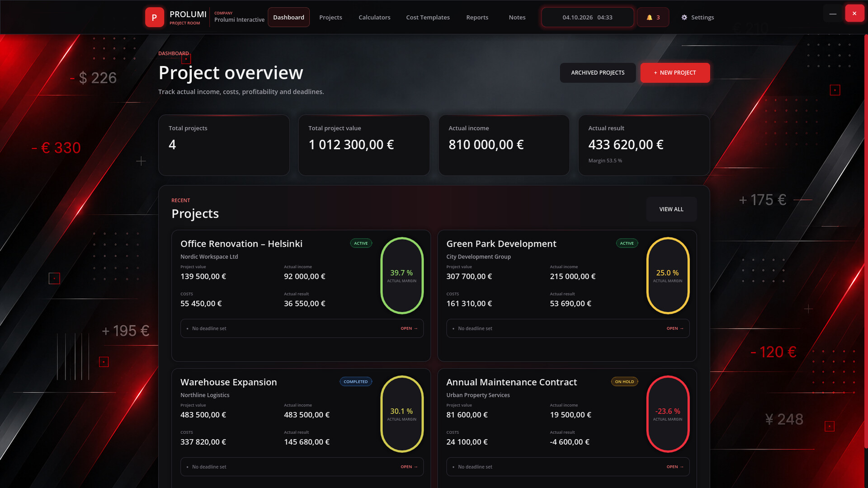Image resolution: width=868 pixels, height=488 pixels.
Task: Click the Prolumi P logo icon
Action: 154,17
